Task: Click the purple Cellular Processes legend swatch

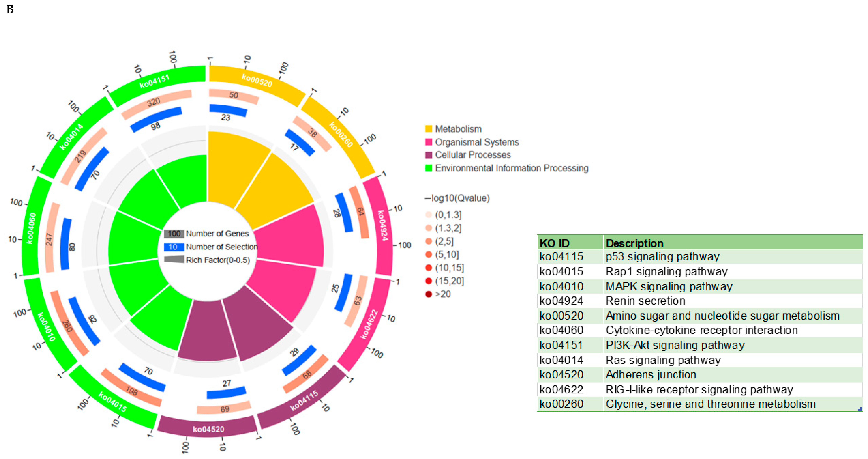Action: point(429,155)
